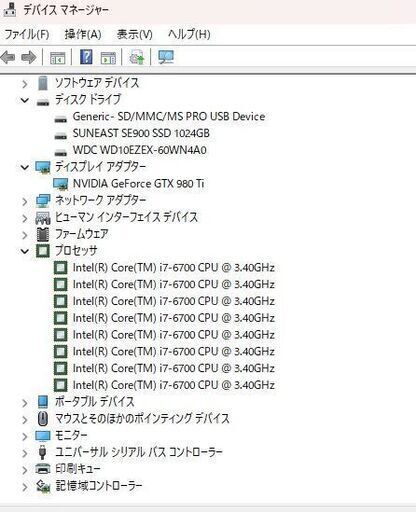The height and width of the screenshot is (512, 416).
Task: Show or hide console tree icon
Action: click(57, 58)
